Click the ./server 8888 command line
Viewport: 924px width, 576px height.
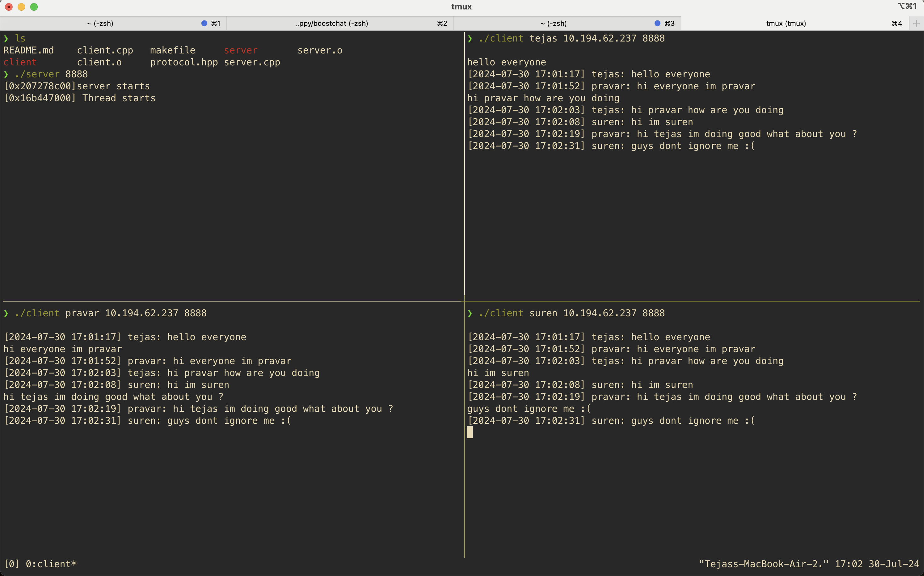click(x=46, y=74)
